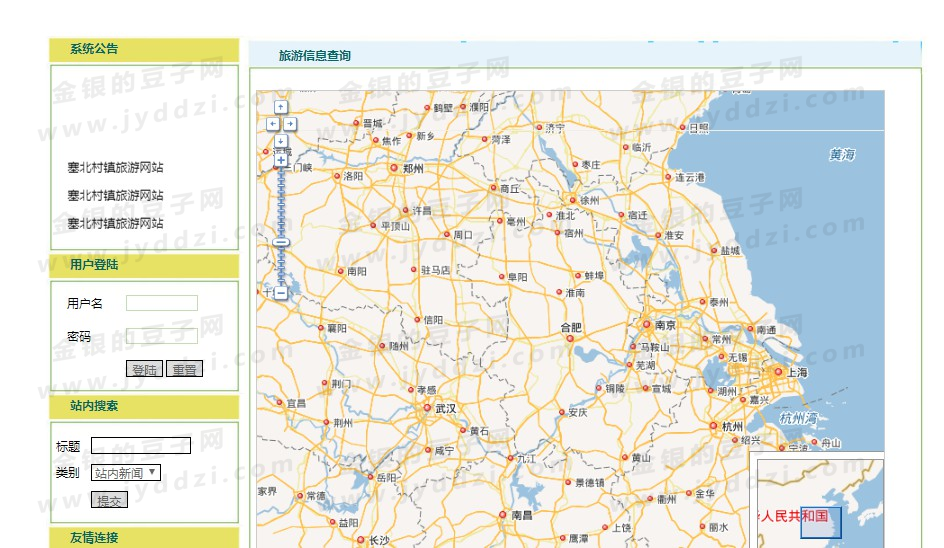Screen dimensions: 944x548
Task: Click the zoom slider handle on map
Action: point(281,242)
